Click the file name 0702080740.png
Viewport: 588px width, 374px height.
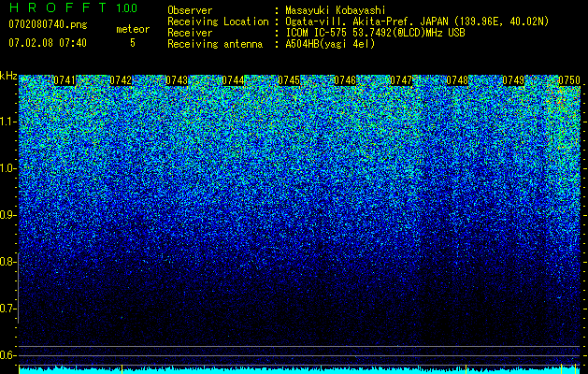click(x=48, y=25)
